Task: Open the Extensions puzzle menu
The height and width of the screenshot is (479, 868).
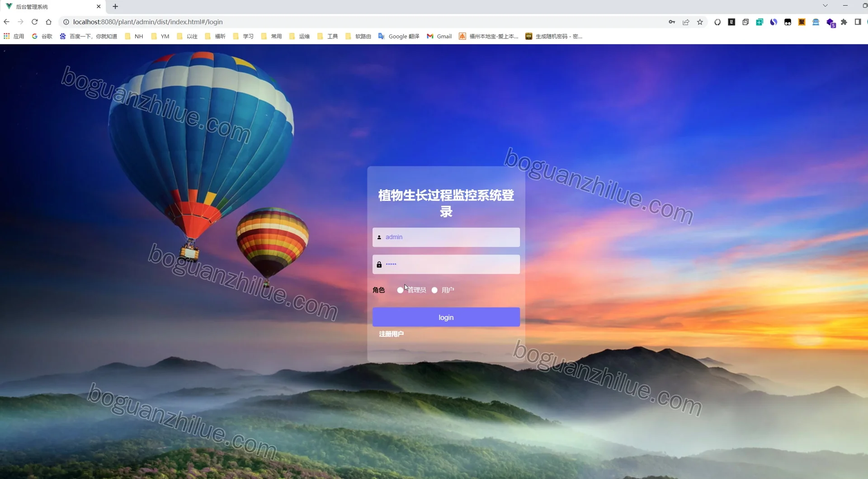Action: 844,22
